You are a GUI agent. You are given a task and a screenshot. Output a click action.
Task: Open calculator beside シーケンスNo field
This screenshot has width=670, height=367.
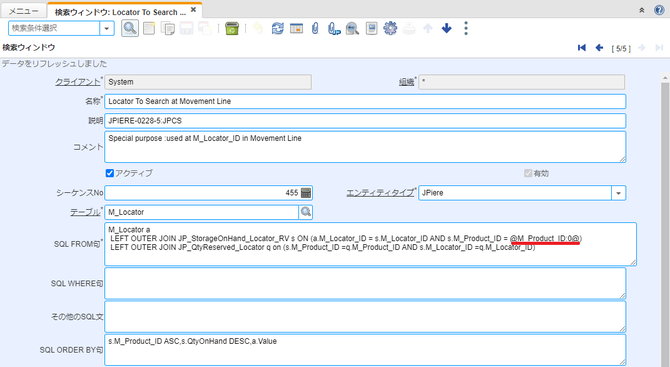pos(306,193)
